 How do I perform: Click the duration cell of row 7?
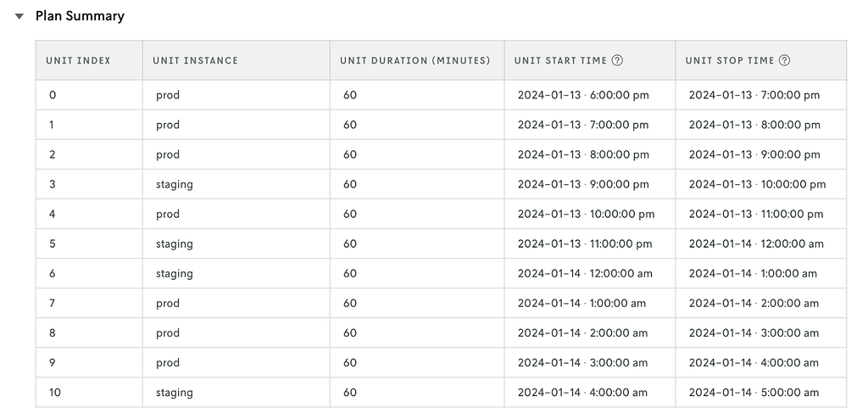point(350,303)
